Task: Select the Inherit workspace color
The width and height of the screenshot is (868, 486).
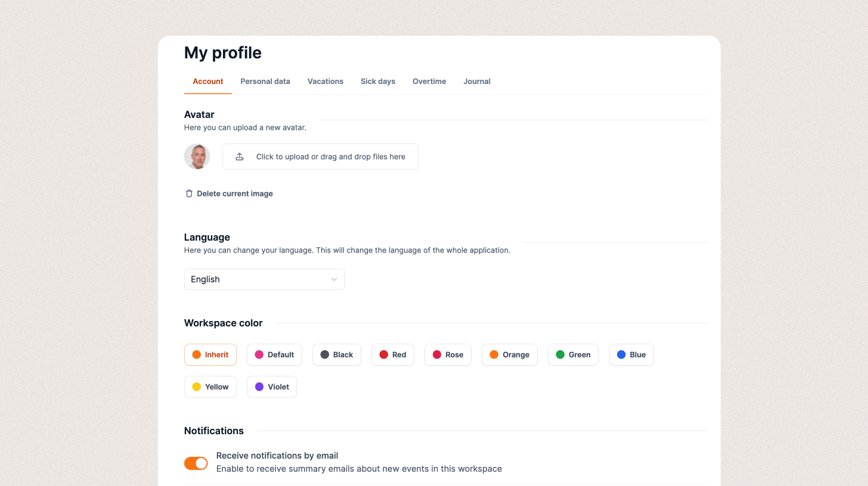Action: click(210, 354)
